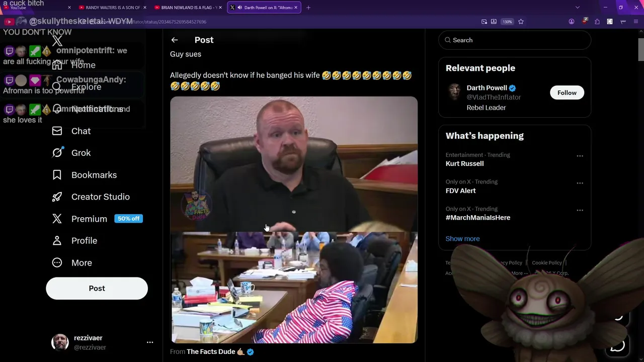
Task: Click the rezzivaer account avatar
Action: tap(60, 342)
